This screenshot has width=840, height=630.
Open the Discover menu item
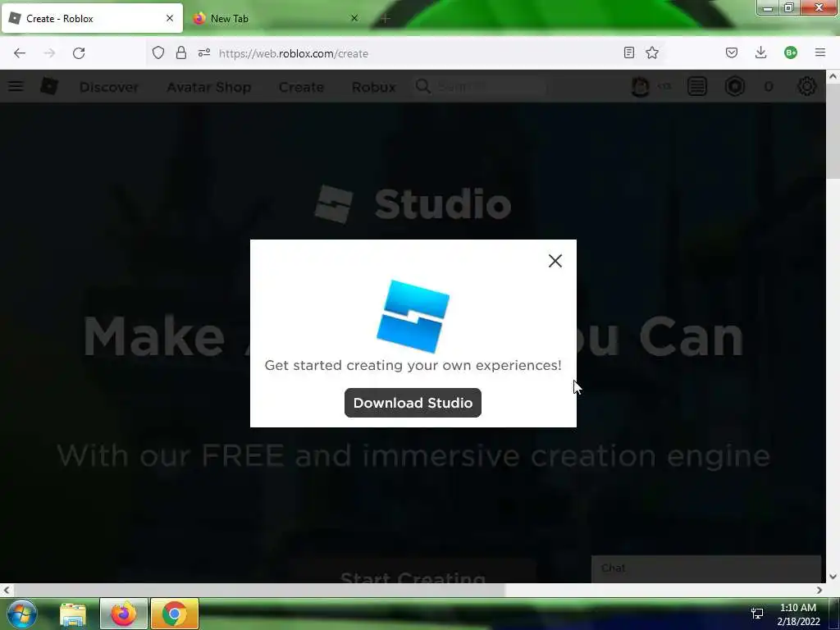(x=109, y=87)
